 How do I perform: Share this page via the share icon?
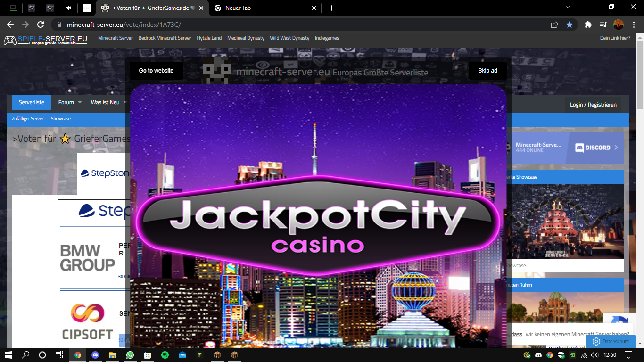(554, 25)
